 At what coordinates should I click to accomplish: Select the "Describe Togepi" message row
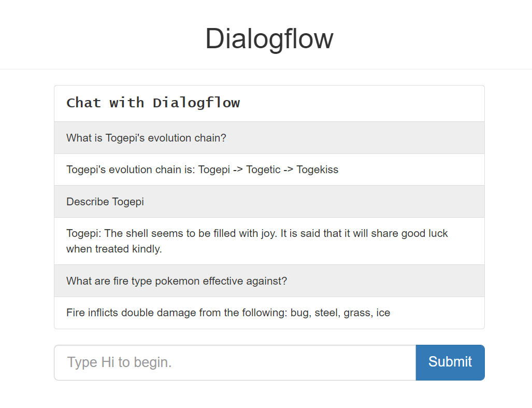pos(105,202)
